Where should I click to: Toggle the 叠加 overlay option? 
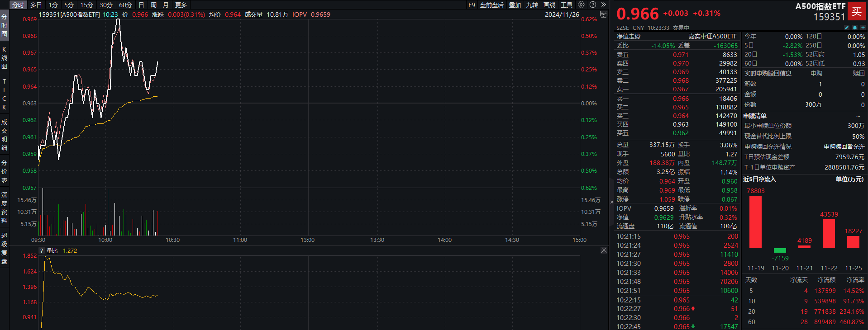click(515, 5)
